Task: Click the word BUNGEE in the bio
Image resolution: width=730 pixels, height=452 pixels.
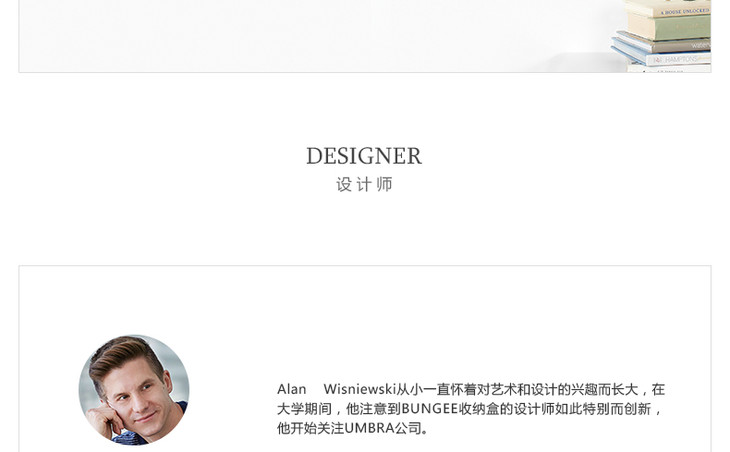Action: (x=430, y=409)
